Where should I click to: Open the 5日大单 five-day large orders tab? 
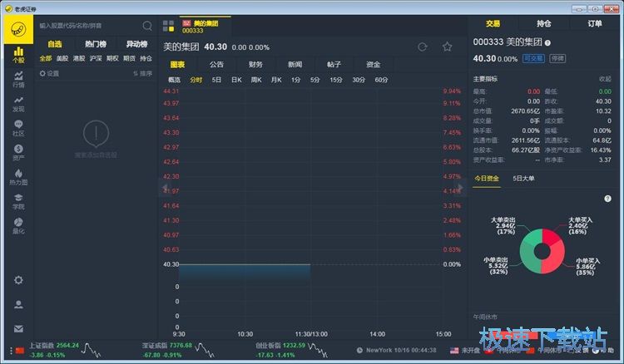pyautogui.click(x=523, y=178)
